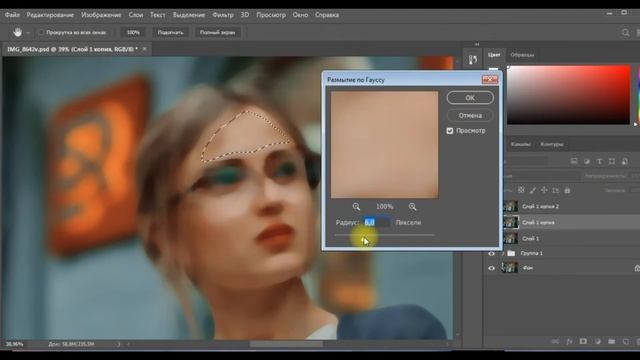The image size is (640, 360).
Task: Toggle lock image pixels brush icon
Action: pos(533,190)
